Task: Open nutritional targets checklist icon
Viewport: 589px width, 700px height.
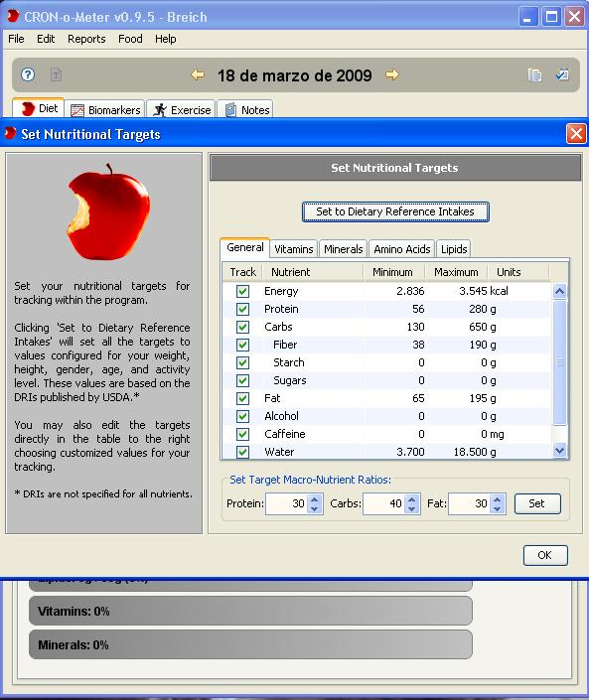Action: point(562,74)
